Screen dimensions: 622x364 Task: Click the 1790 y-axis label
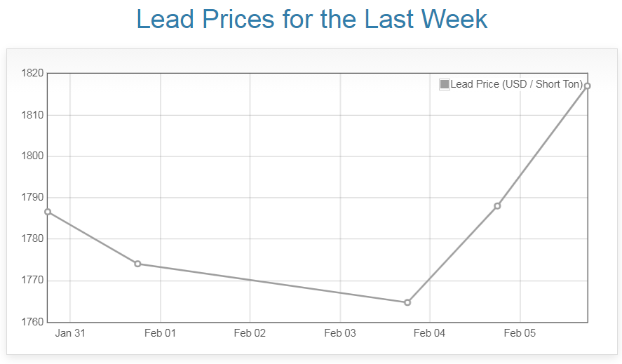[x=33, y=198]
